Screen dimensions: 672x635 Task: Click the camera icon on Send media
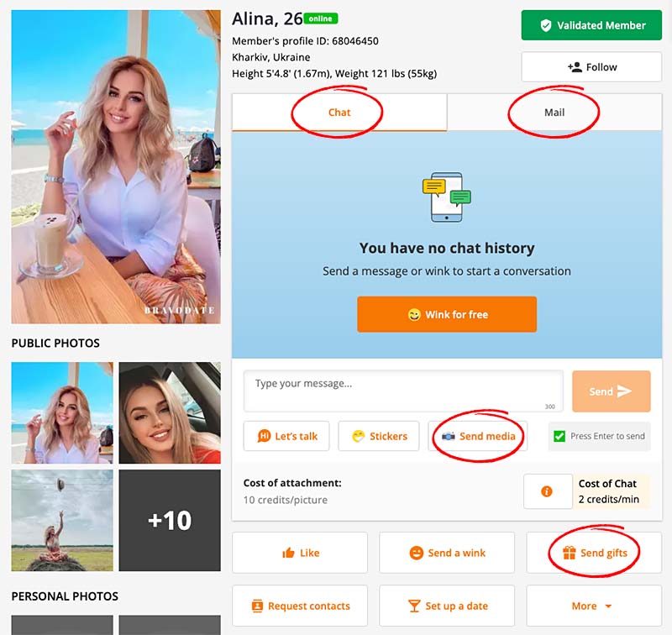(449, 436)
